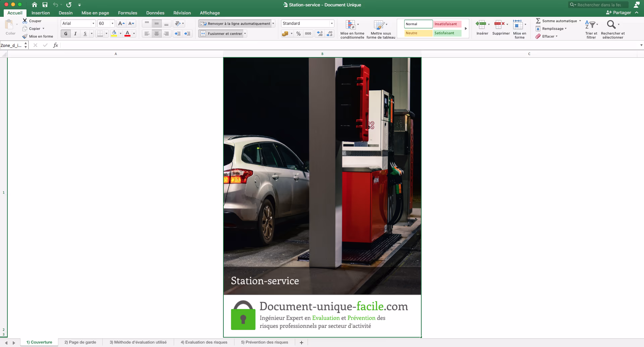Screen dimensions: 644x347
Task: Open Rechercher et sélectionner
Action: [x=613, y=30]
